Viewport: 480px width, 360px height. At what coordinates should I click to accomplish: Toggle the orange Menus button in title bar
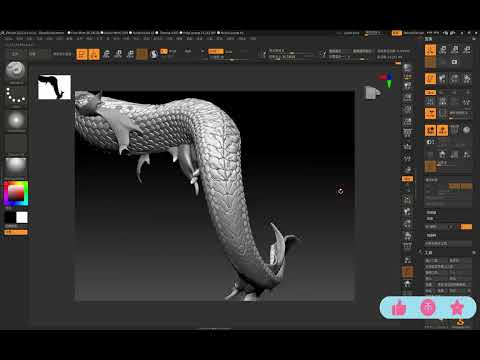point(396,33)
